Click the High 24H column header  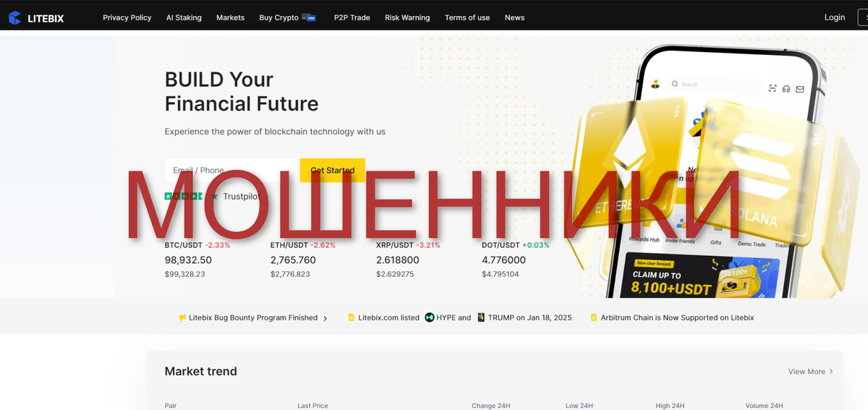[x=670, y=406]
